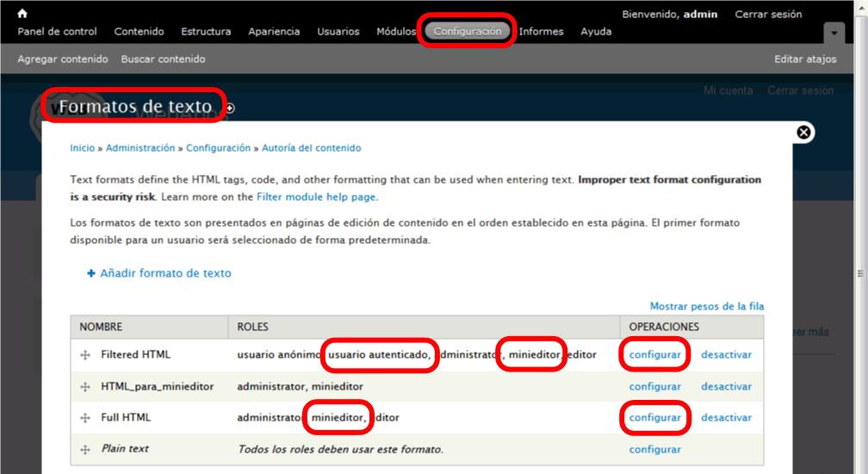
Task: Click Cerrar sesión in the top toolbar
Action: tap(768, 15)
